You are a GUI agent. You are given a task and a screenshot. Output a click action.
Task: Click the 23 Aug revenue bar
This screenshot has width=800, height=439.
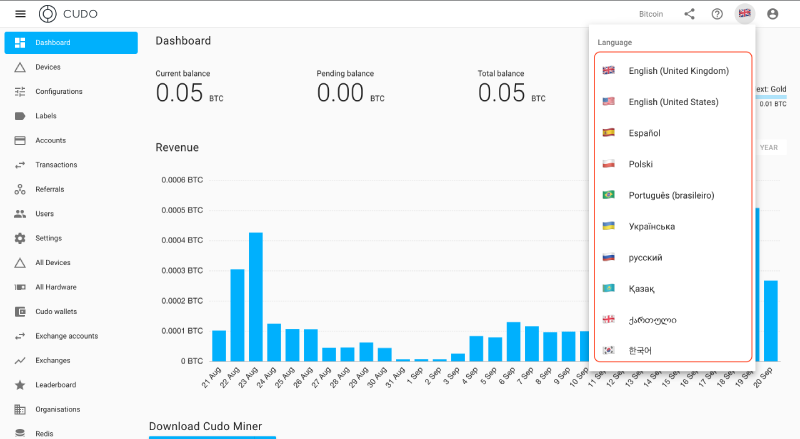pyautogui.click(x=256, y=297)
